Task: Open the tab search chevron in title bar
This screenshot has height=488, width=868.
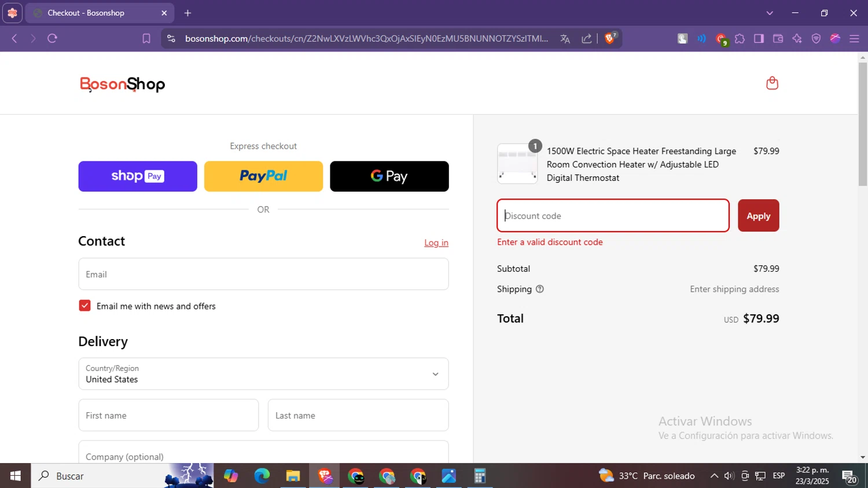Action: coord(770,13)
